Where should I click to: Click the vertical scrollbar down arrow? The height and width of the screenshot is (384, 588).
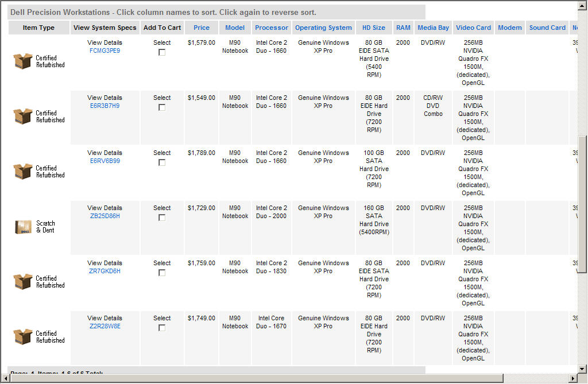coord(582,369)
